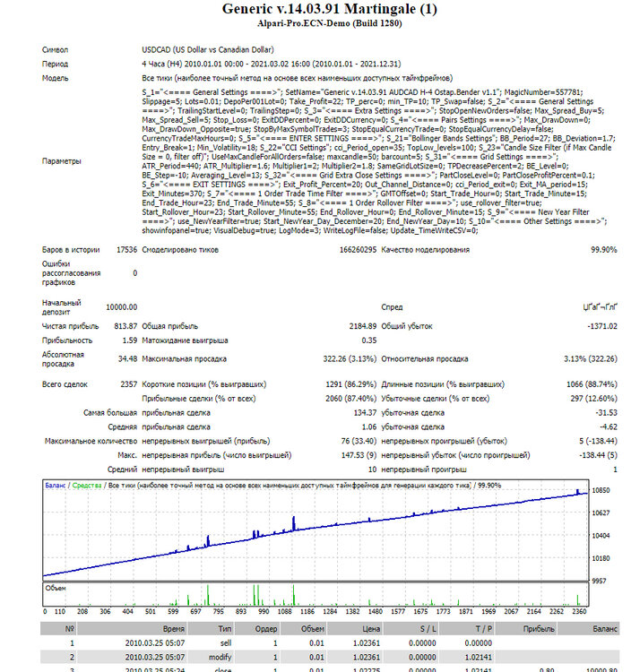Click the 'Объем' volume panel label
631x672 pixels.
tap(56, 589)
